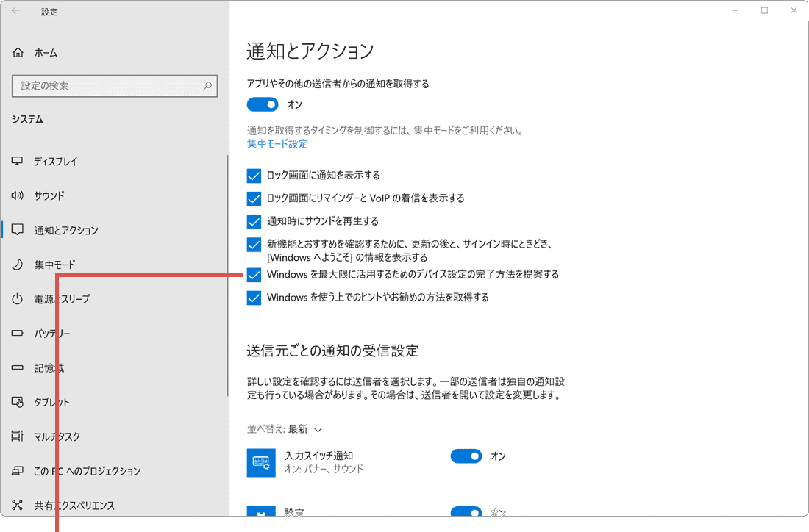Uncheck ロック画面に通知を表示する
The image size is (809, 532).
tap(254, 175)
